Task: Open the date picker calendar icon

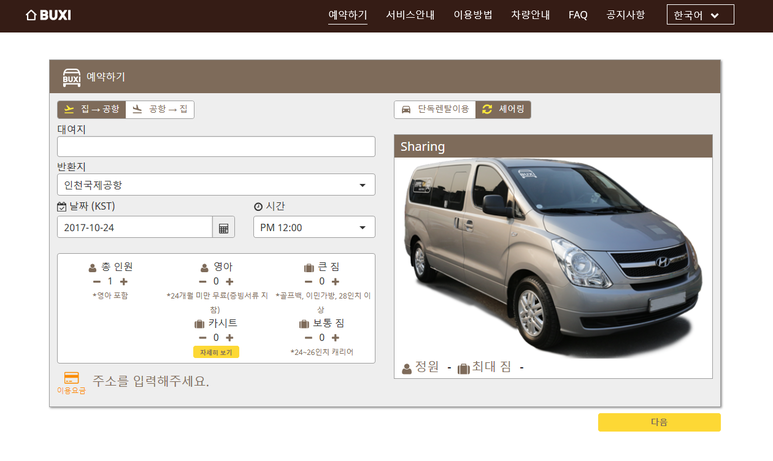Action: pos(224,228)
